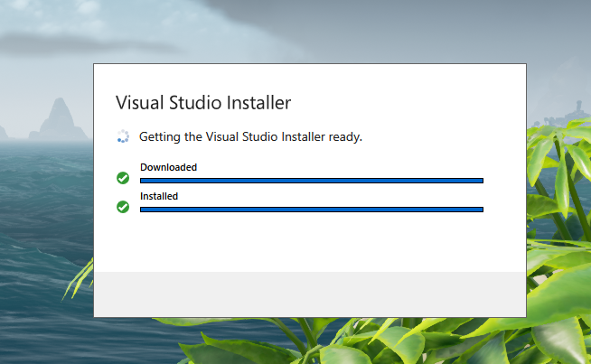The image size is (591, 364).
Task: Click 'Getting the Visual Studio Installer ready.' text
Action: [250, 136]
